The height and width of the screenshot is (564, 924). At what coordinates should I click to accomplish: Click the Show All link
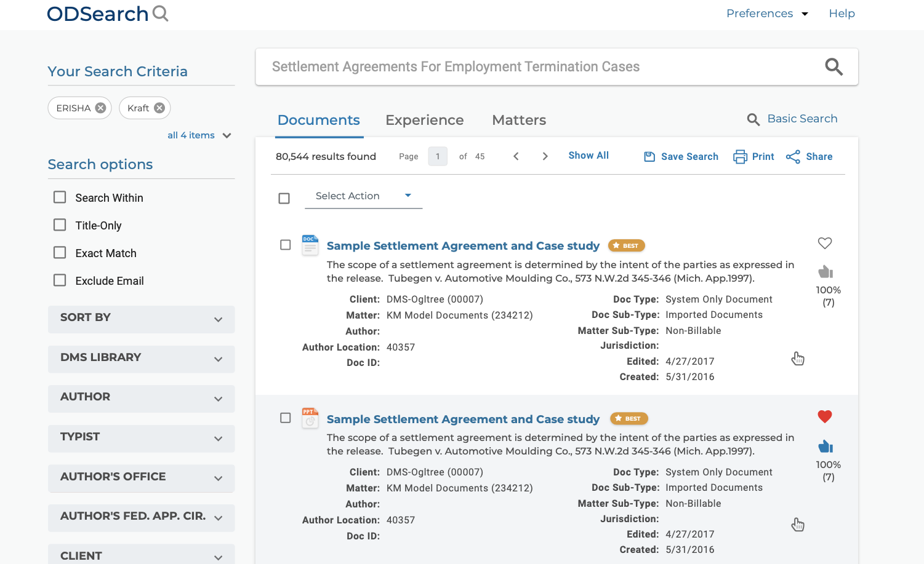[x=589, y=156]
